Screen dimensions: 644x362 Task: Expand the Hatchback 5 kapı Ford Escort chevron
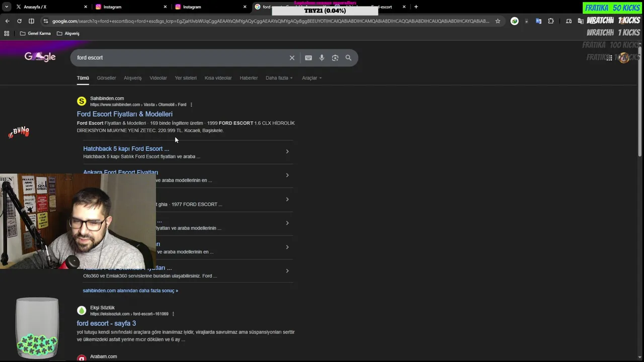pos(287,151)
